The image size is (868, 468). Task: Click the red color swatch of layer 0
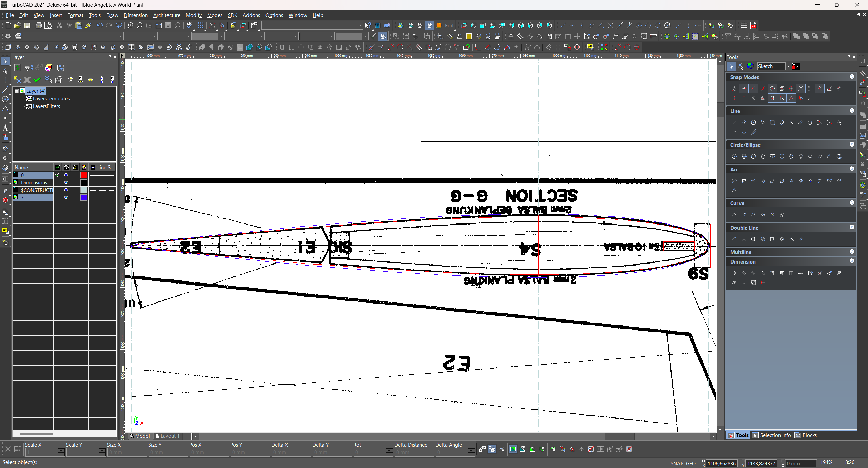pos(84,175)
